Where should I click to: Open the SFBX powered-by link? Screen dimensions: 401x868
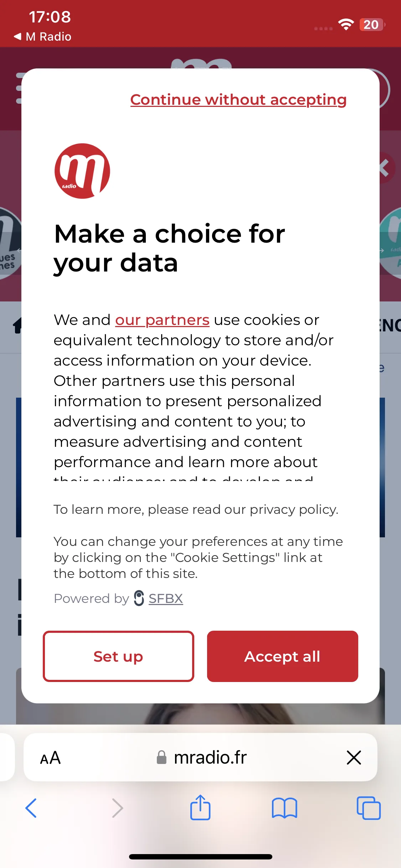pos(166,599)
